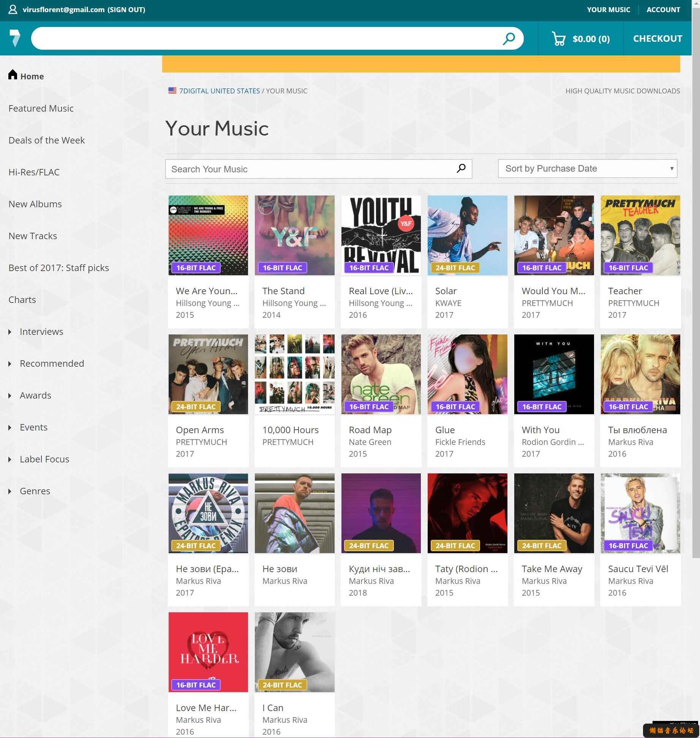Open the Не зови cover without year
The height and width of the screenshot is (738, 700).
(294, 513)
